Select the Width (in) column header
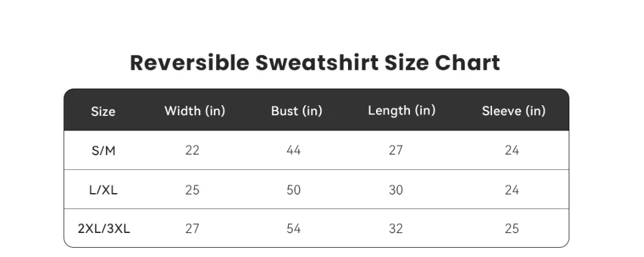 point(195,111)
